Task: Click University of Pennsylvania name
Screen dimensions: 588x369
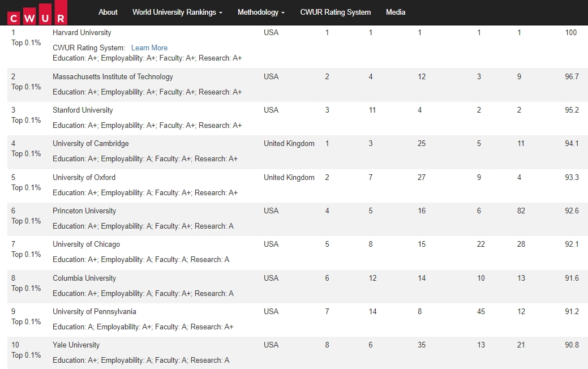Action: click(95, 312)
